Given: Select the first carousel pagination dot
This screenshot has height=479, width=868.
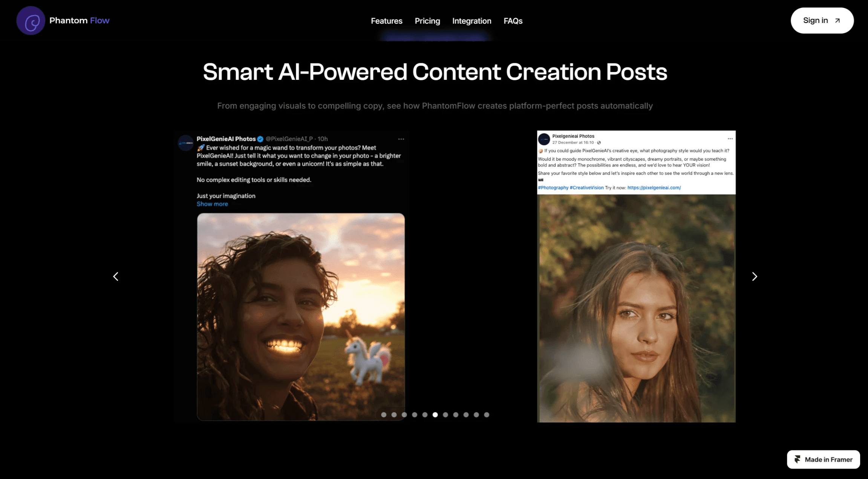Looking at the screenshot, I should point(384,415).
